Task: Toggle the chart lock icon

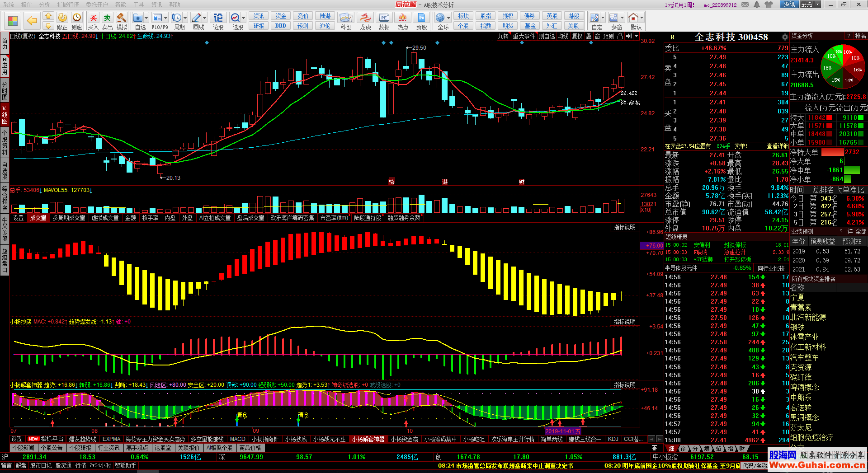Action: (x=620, y=36)
